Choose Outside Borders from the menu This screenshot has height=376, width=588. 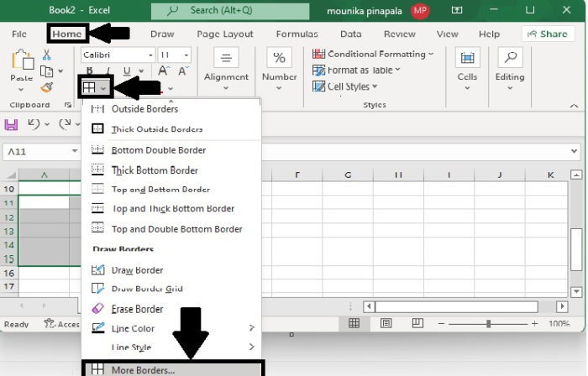tap(171, 109)
